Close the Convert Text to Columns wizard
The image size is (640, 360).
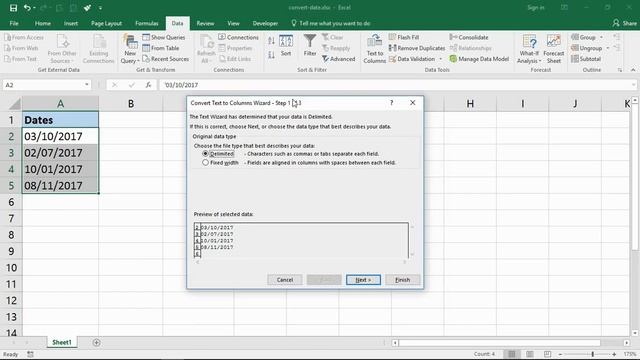(x=413, y=103)
